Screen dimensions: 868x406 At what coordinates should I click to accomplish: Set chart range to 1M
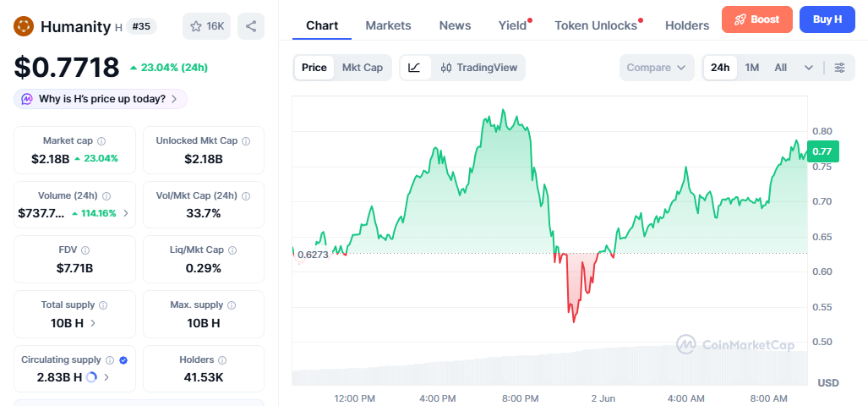point(751,68)
